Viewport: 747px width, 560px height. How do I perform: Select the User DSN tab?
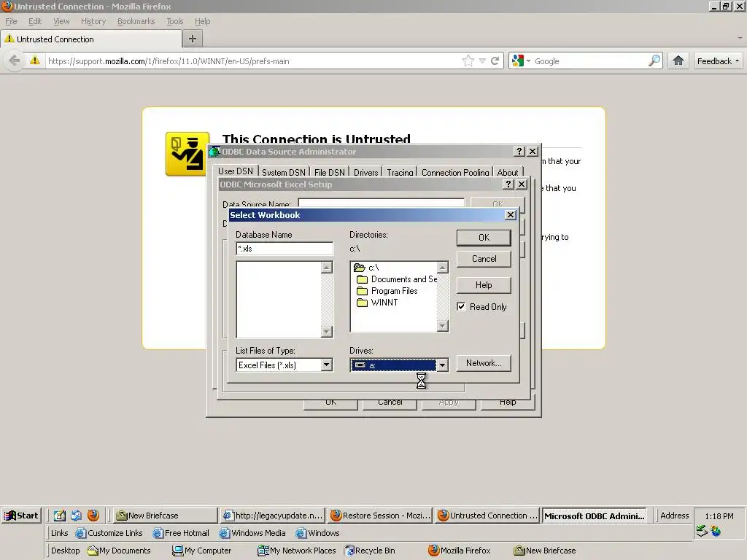point(236,171)
